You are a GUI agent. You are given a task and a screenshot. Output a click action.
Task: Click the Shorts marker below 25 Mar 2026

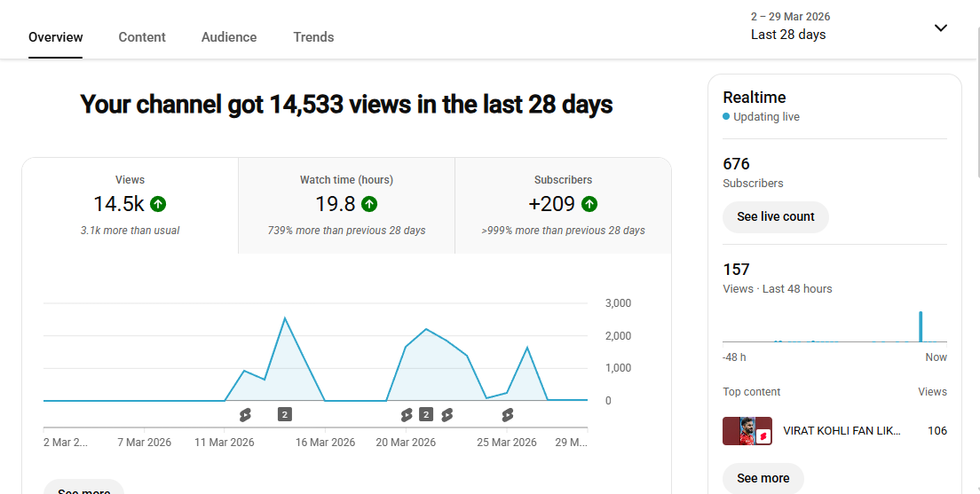point(507,414)
